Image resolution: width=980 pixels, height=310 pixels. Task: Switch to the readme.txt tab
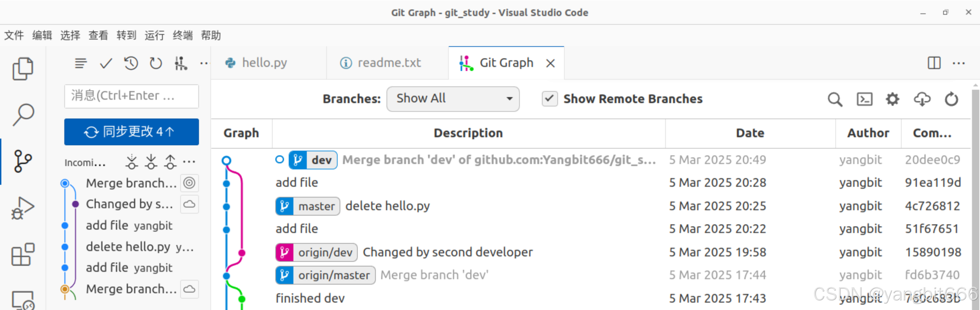pos(387,63)
